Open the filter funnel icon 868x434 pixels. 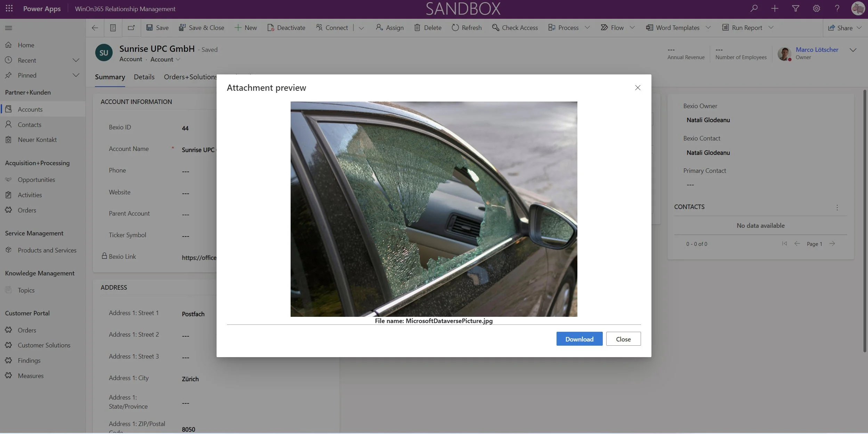(796, 8)
